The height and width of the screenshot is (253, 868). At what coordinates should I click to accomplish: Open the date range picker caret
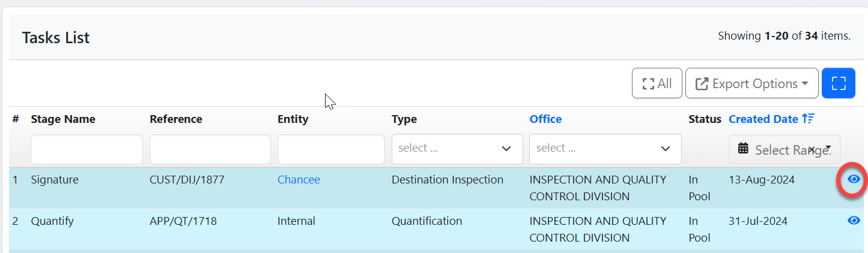pyautogui.click(x=828, y=149)
